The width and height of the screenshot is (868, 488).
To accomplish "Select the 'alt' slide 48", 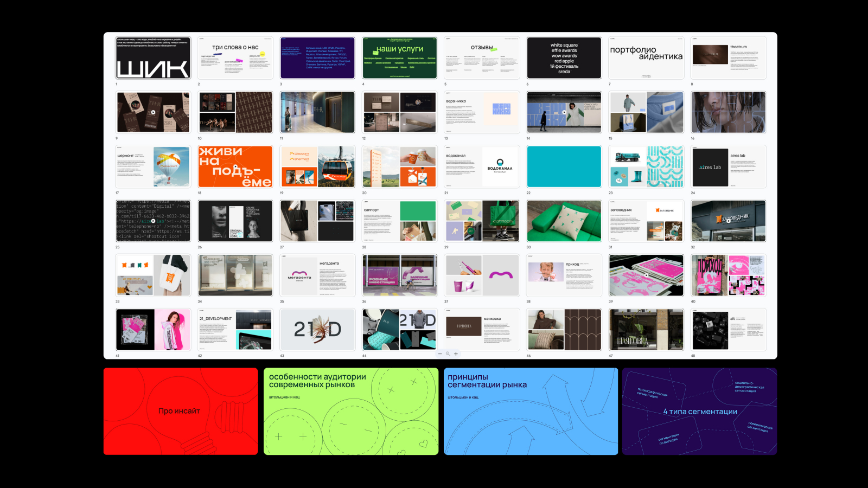I will point(729,330).
